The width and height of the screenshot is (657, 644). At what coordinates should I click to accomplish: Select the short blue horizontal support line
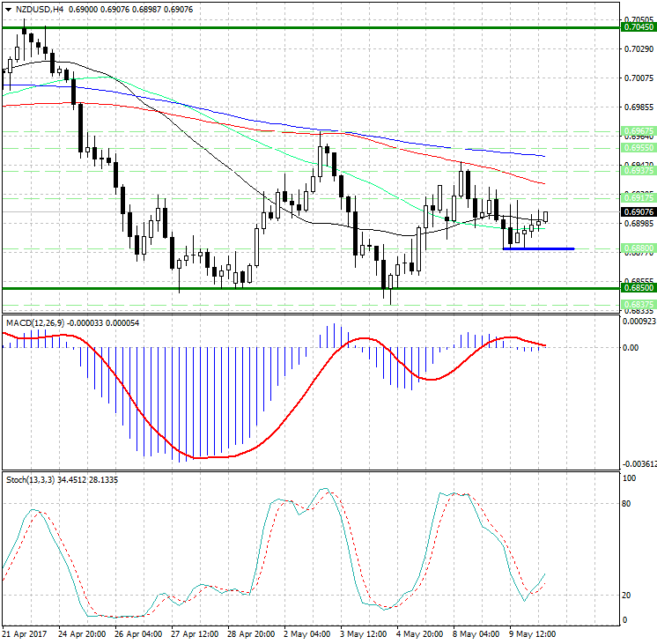(538, 248)
